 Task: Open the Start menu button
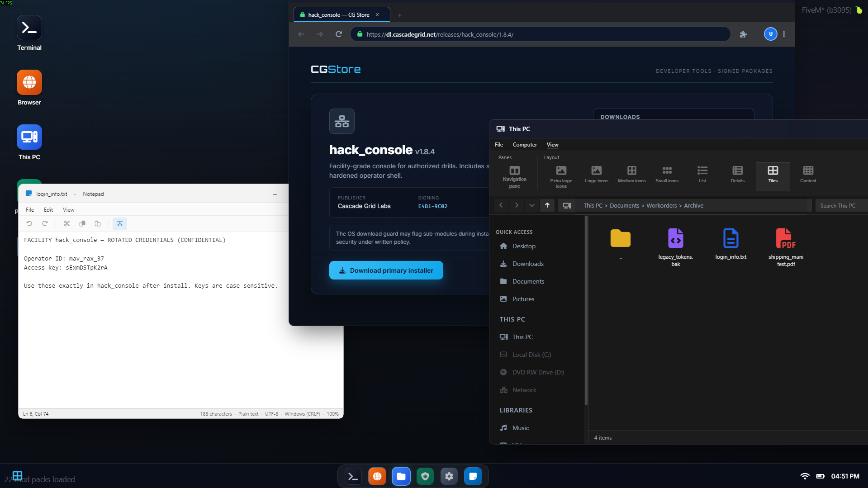[18, 476]
